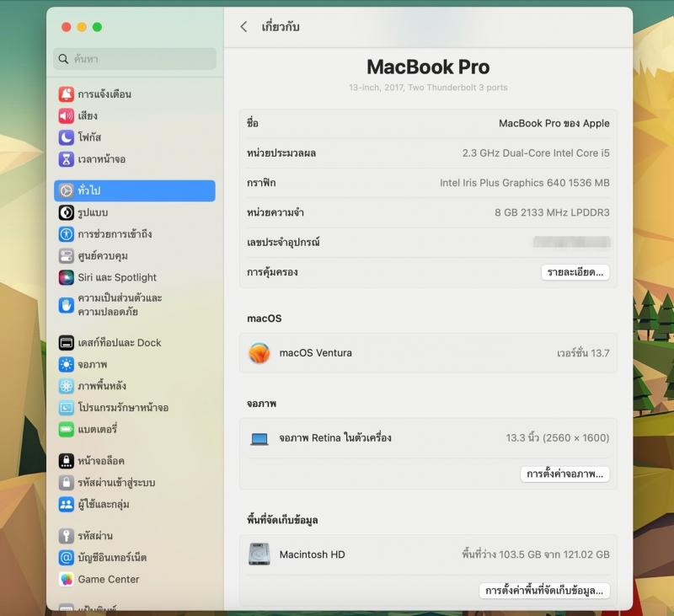Open warranty details with รายละเอียด... button
The height and width of the screenshot is (616, 674).
point(575,272)
